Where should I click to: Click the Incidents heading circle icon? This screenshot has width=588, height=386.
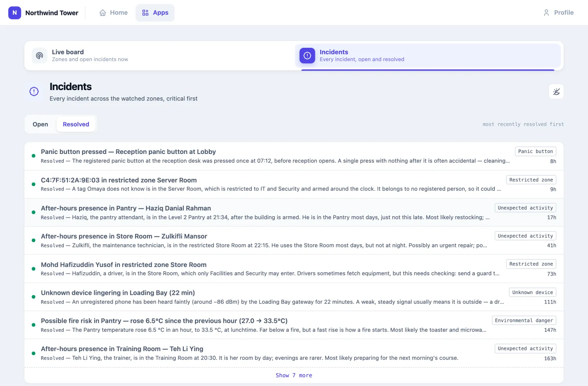34,92
